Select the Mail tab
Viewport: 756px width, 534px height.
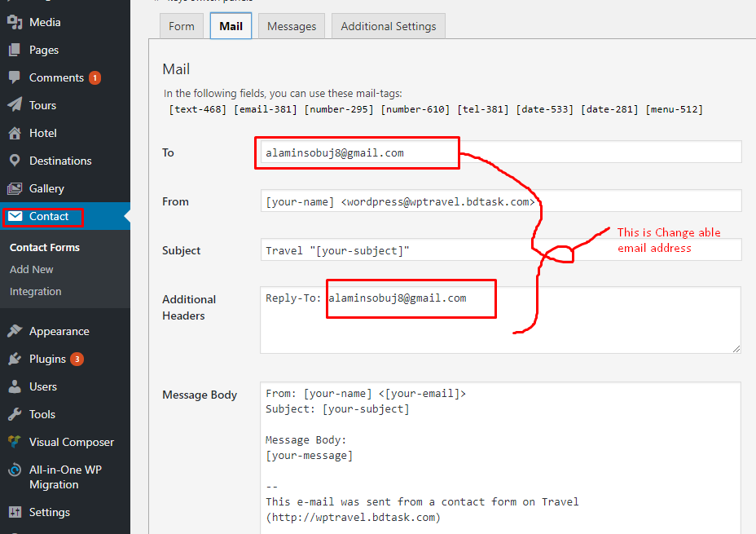click(x=231, y=26)
